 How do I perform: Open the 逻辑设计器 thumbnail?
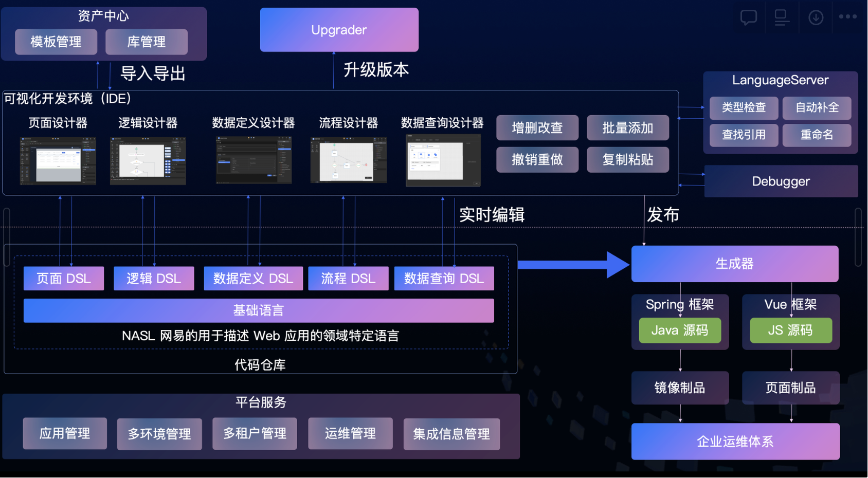[148, 160]
